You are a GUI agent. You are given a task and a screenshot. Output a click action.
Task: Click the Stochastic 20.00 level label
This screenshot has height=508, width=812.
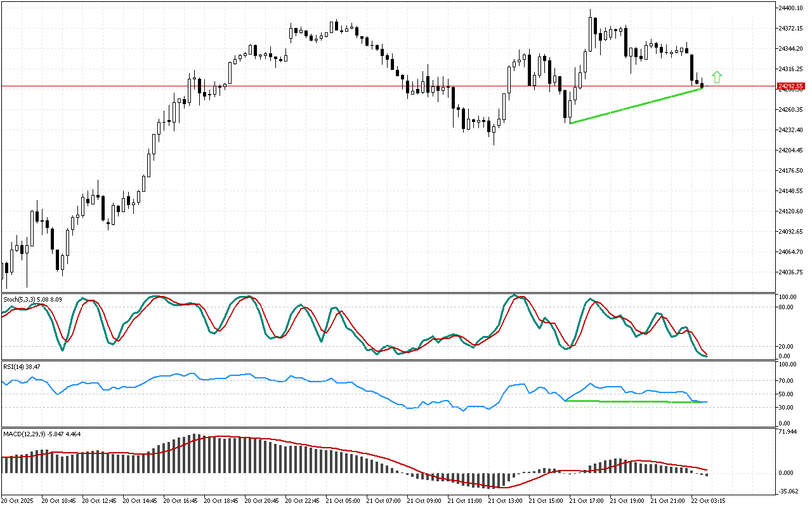pyautogui.click(x=787, y=347)
